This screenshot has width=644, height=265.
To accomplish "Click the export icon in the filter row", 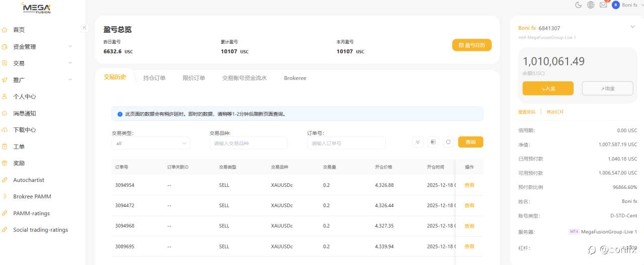I will (x=433, y=143).
